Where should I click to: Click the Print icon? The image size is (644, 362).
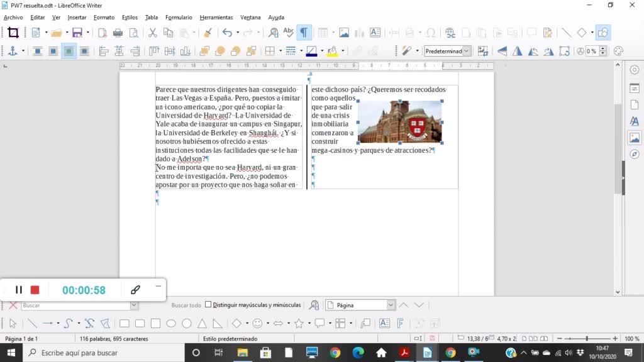coord(118,33)
